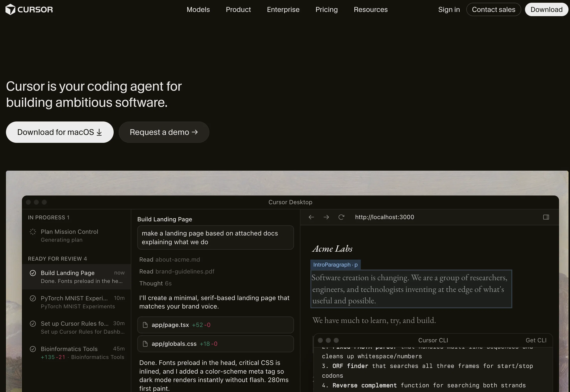This screenshot has width=570, height=392.
Task: Toggle the side panel layout icon
Action: (546, 217)
